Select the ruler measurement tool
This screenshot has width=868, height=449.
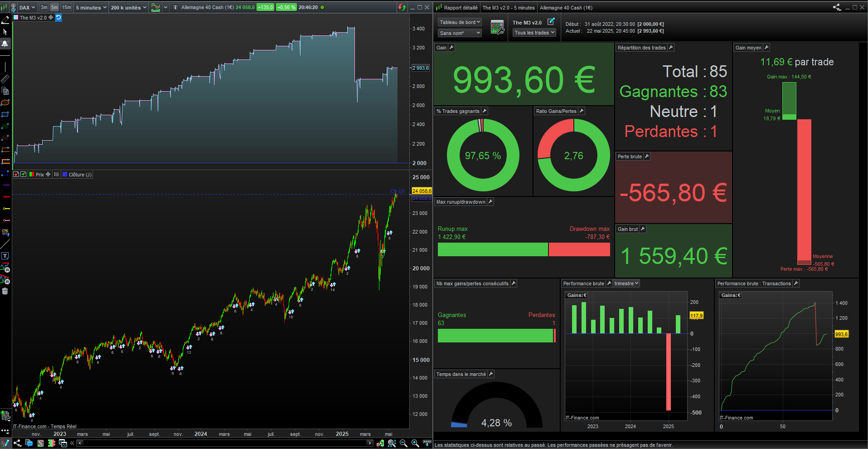point(5,79)
